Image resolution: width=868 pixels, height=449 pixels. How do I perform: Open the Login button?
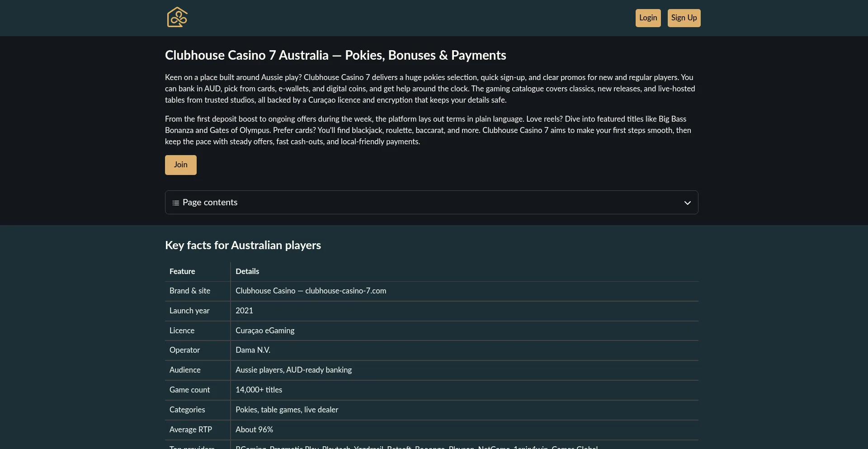648,18
